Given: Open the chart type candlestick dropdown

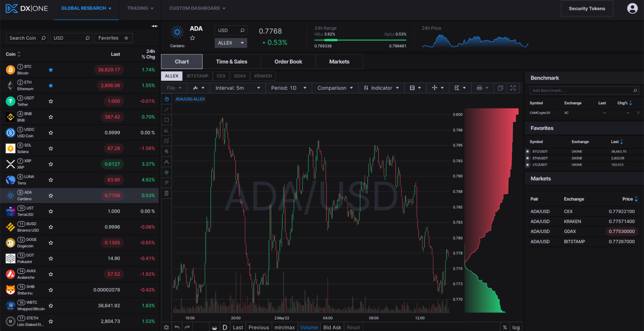Looking at the screenshot, I should (198, 88).
